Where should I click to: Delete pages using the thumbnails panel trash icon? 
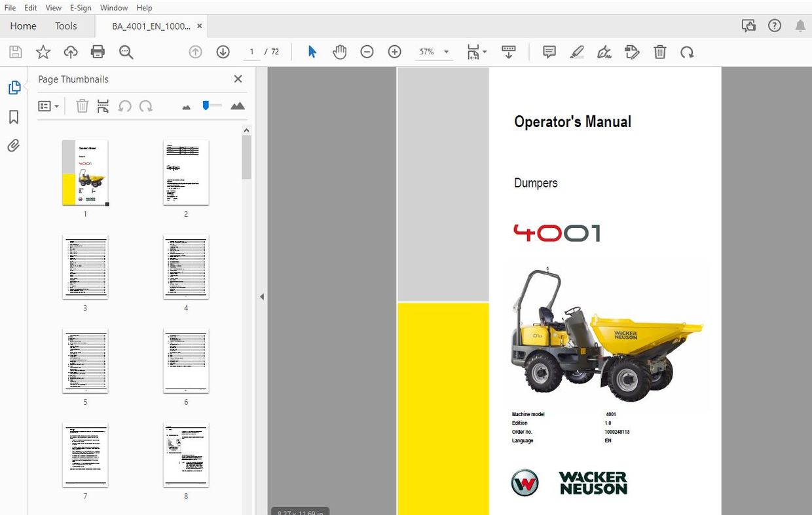[82, 105]
